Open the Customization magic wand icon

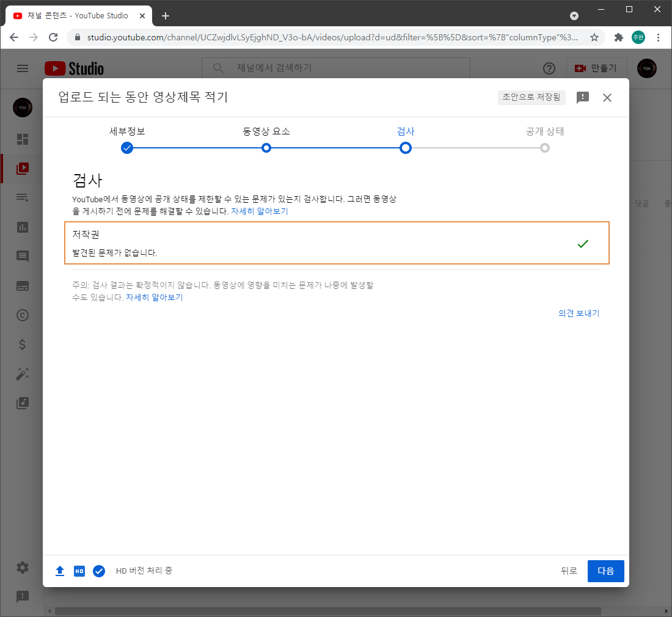click(x=22, y=374)
